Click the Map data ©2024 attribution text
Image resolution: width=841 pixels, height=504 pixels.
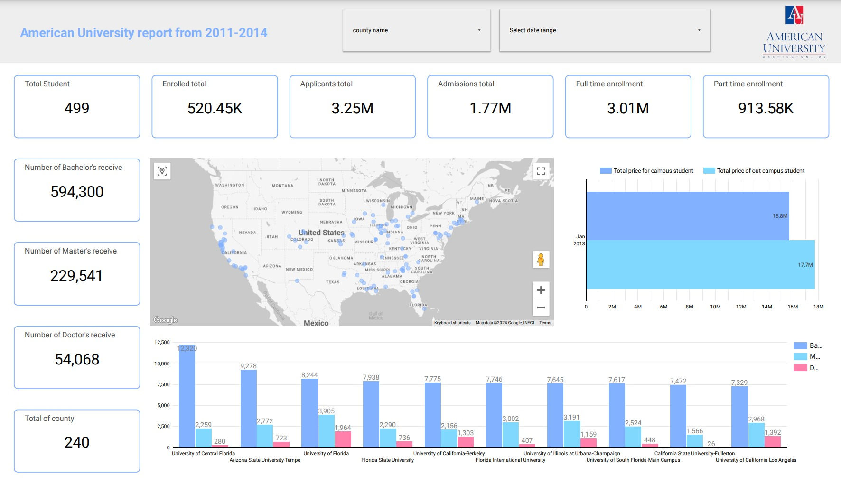point(505,323)
